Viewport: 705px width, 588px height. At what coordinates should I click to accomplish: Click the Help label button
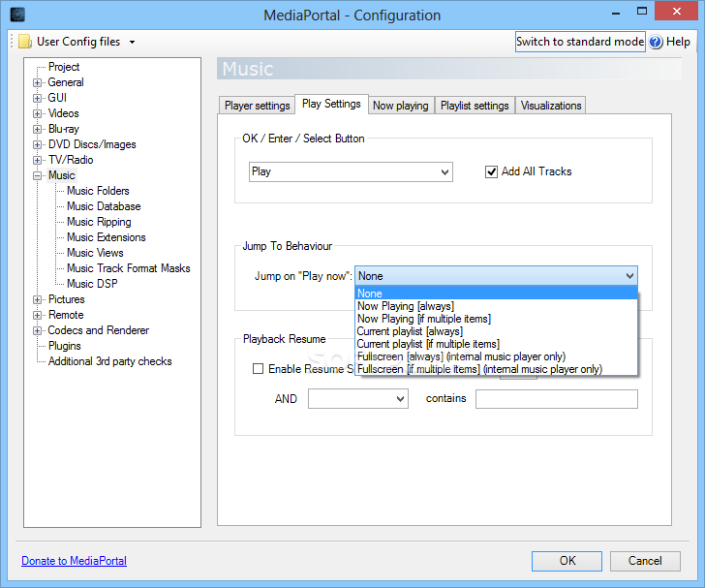coord(678,42)
